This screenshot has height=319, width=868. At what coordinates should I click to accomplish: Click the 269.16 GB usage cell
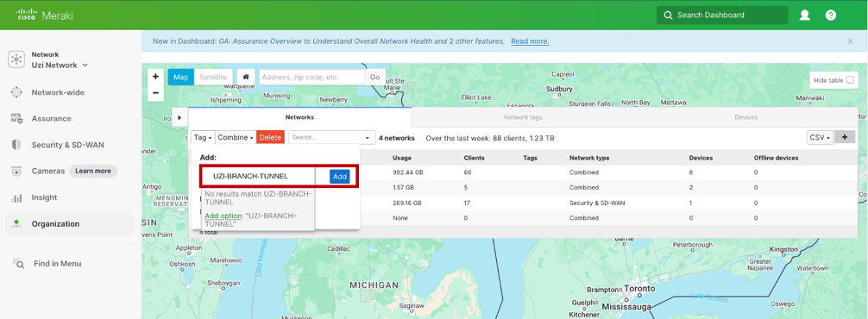click(407, 203)
